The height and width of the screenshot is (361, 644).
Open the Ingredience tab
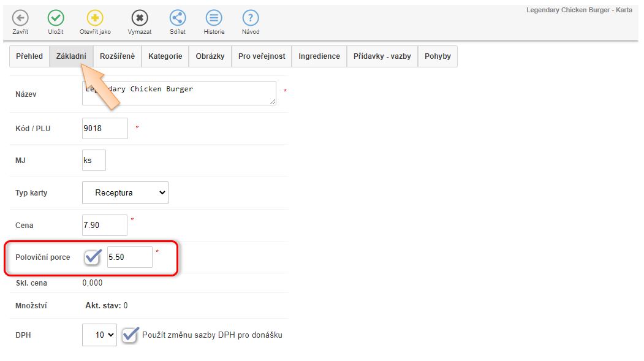tap(319, 56)
